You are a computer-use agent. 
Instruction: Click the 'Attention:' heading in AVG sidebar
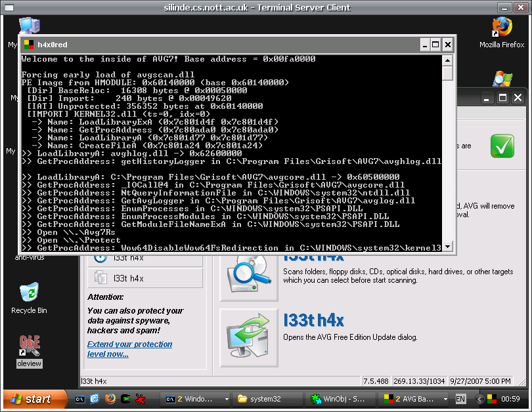(x=106, y=297)
